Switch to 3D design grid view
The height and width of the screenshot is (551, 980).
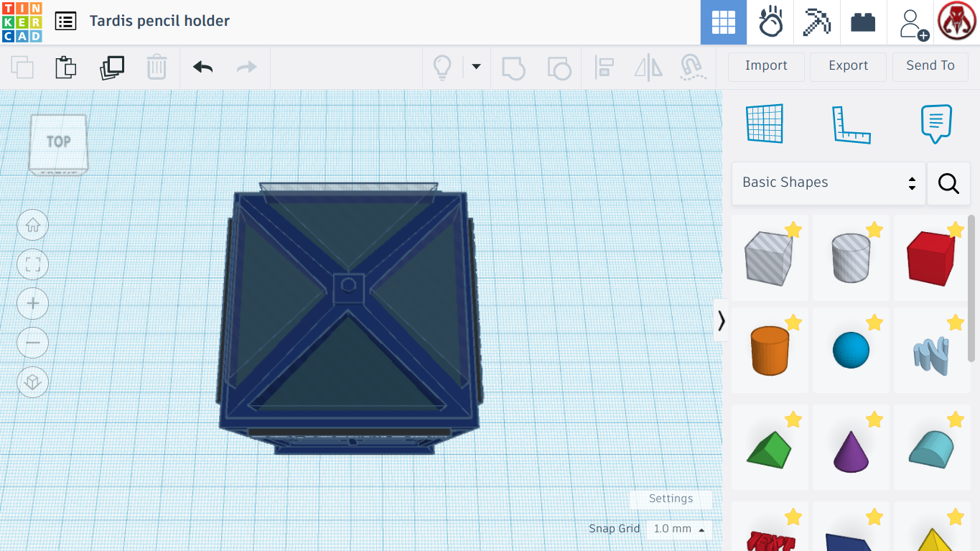[x=724, y=22]
